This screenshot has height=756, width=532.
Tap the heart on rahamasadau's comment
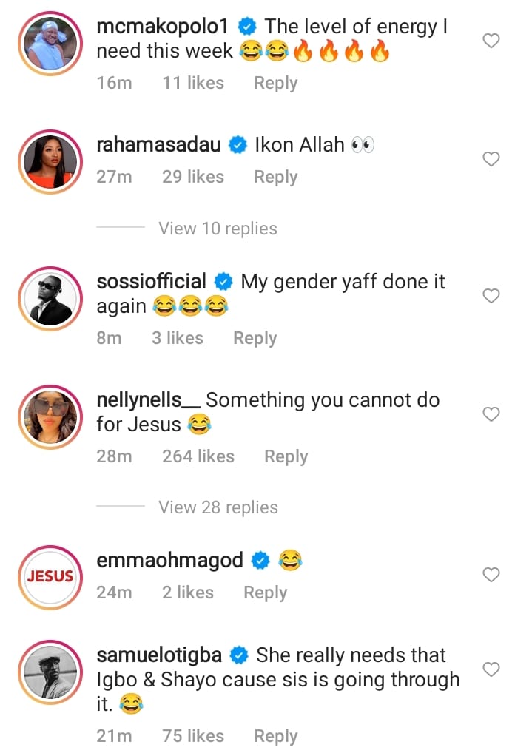491,159
